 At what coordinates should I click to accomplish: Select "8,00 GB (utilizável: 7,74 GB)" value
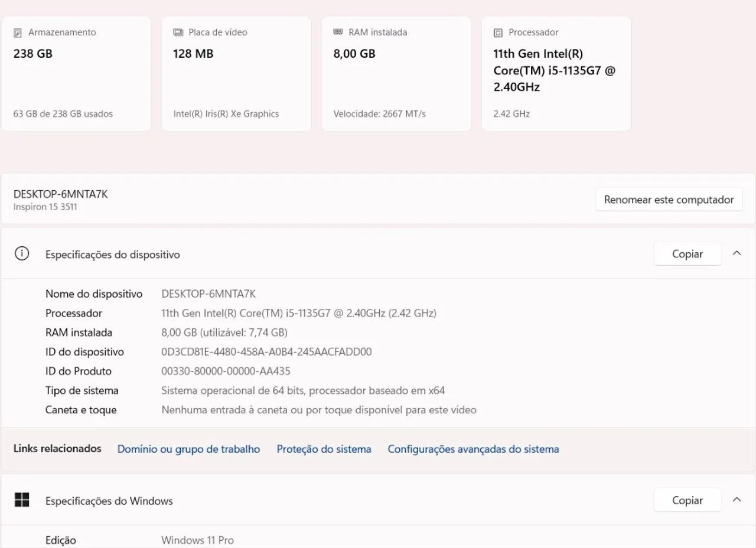224,333
